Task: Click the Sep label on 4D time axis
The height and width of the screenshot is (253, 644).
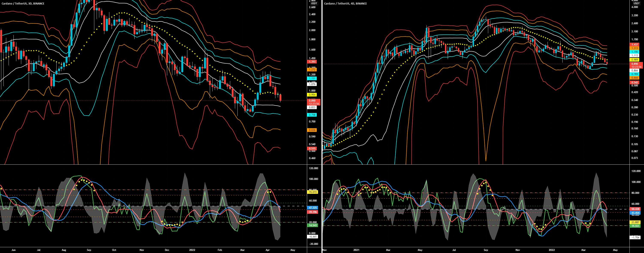Action: click(x=486, y=250)
